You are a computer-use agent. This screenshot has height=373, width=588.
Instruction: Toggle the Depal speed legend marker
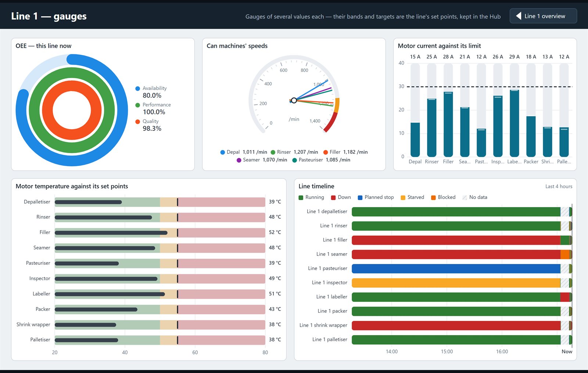pyautogui.click(x=223, y=152)
